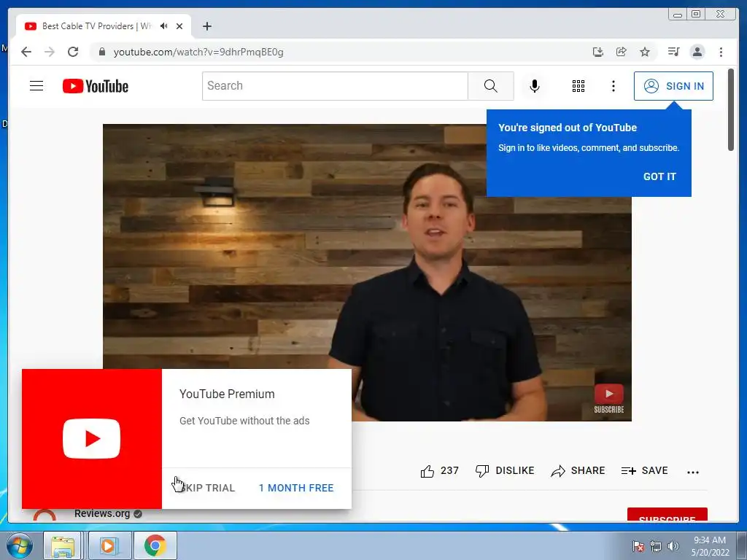Screen dimensions: 747x560
Task: Reload the current page
Action: point(73,52)
